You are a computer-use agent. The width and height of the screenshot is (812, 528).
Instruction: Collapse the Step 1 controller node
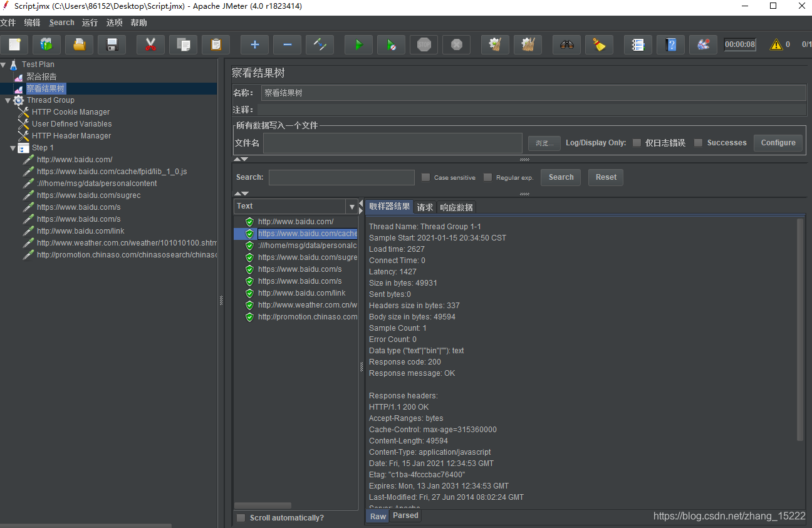(13, 148)
